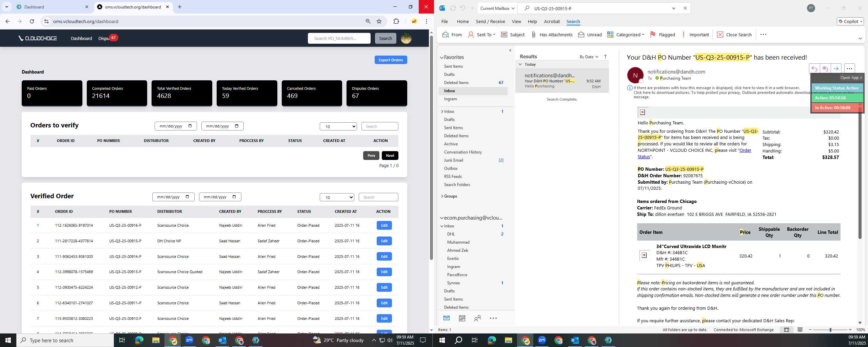Clear the Outlook search box X
The height and width of the screenshot is (347, 868).
pyautogui.click(x=685, y=8)
